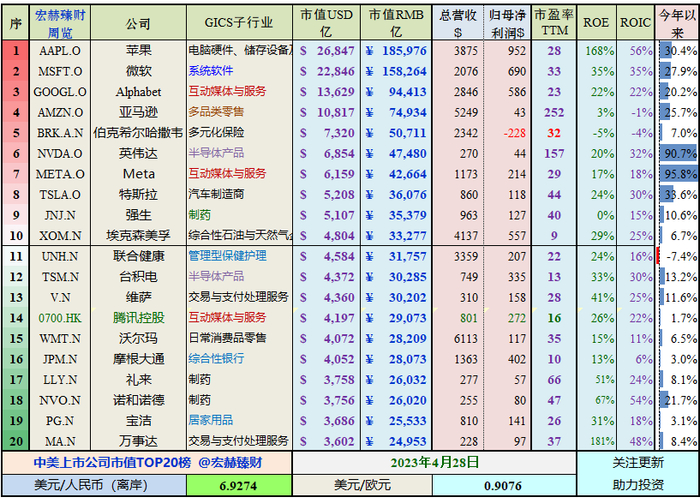Click company name 微软
The height and width of the screenshot is (498, 700).
(138, 71)
